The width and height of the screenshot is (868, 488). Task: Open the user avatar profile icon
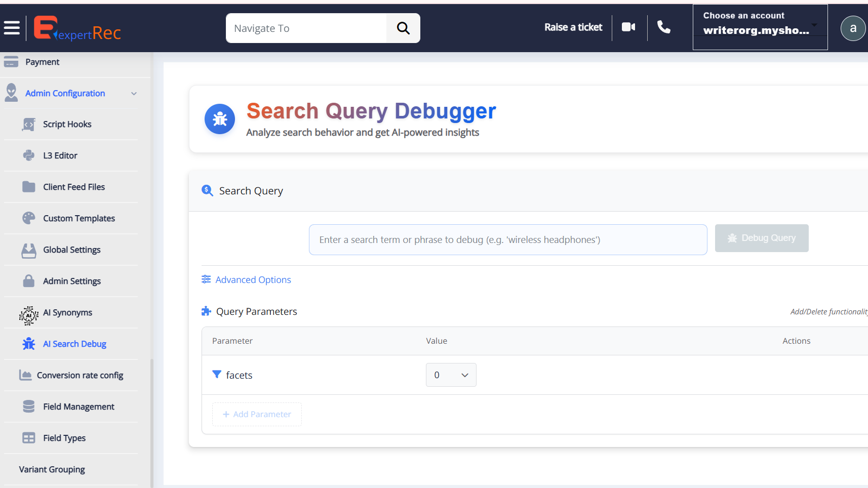tap(853, 28)
